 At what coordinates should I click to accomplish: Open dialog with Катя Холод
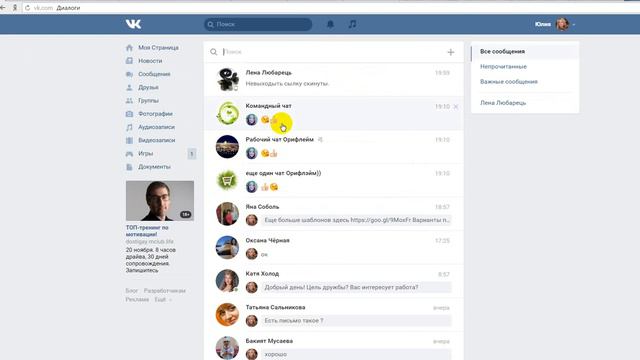(x=333, y=281)
